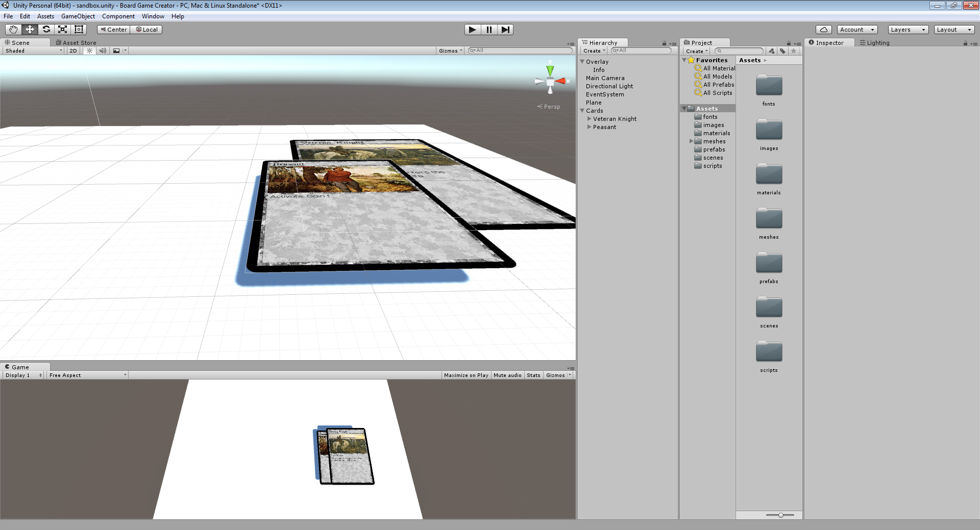Collapse the Overlay group

tap(582, 62)
